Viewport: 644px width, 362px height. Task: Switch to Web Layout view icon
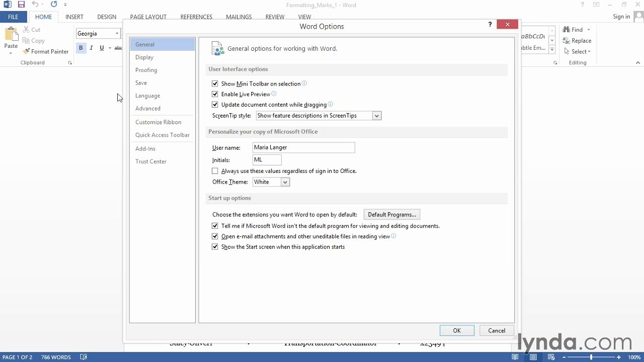(551, 357)
